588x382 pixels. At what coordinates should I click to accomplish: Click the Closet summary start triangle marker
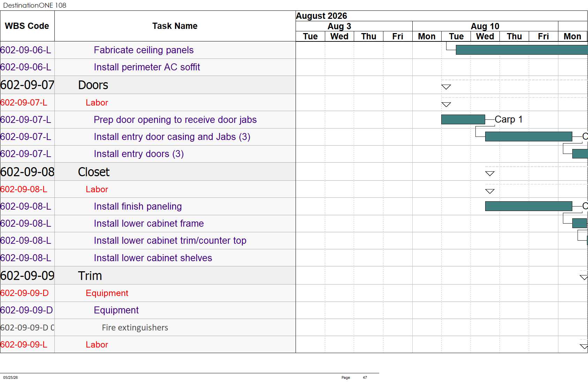click(x=490, y=174)
